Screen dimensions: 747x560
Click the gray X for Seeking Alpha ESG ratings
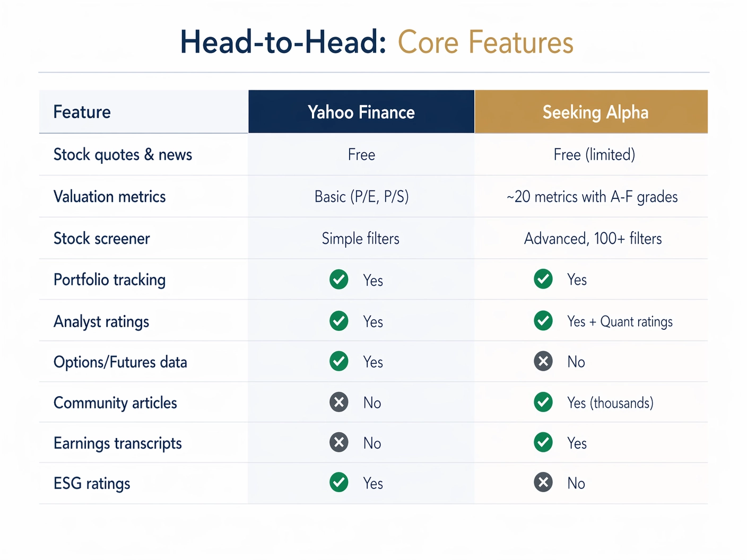click(543, 483)
